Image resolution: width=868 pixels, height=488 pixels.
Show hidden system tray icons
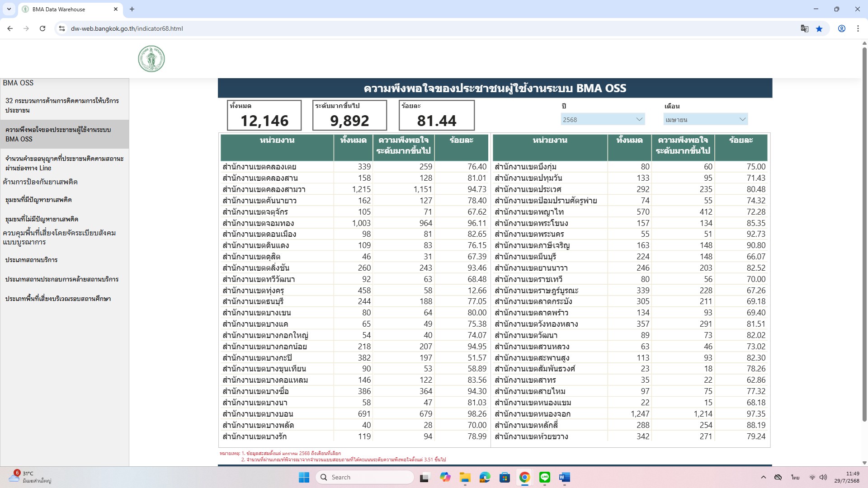764,477
